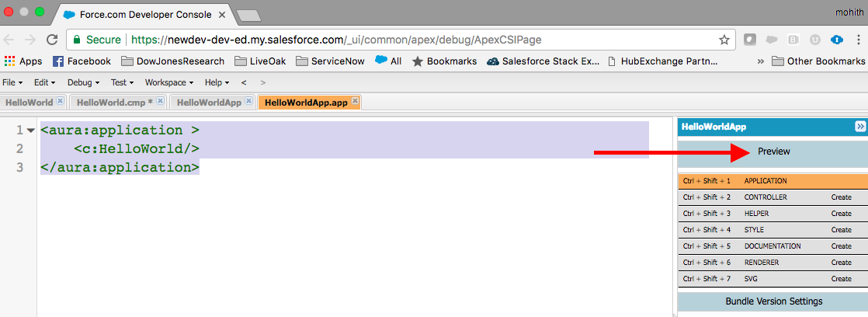Click the gray cloud extension icon
The height and width of the screenshot is (317, 868).
(x=772, y=40)
